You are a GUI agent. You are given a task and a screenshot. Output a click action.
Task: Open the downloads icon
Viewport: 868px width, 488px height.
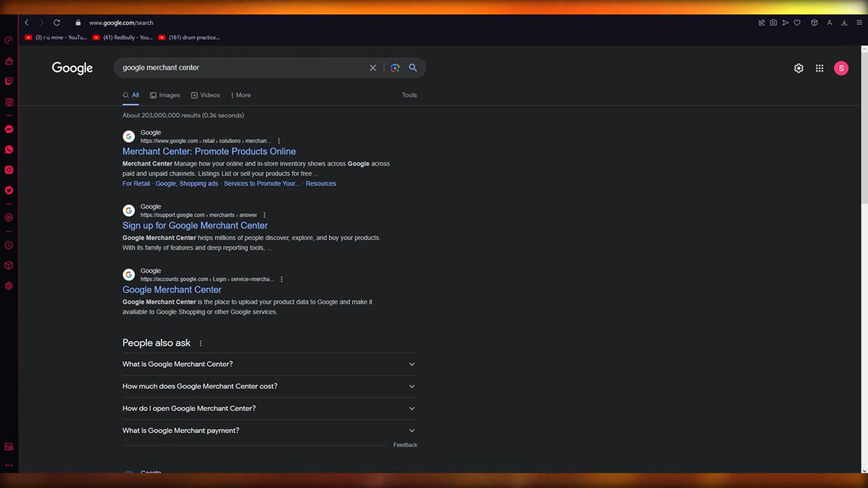pyautogui.click(x=844, y=23)
